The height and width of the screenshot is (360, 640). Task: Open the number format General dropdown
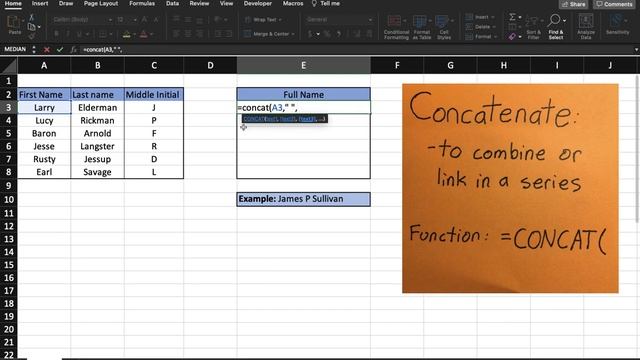click(370, 20)
